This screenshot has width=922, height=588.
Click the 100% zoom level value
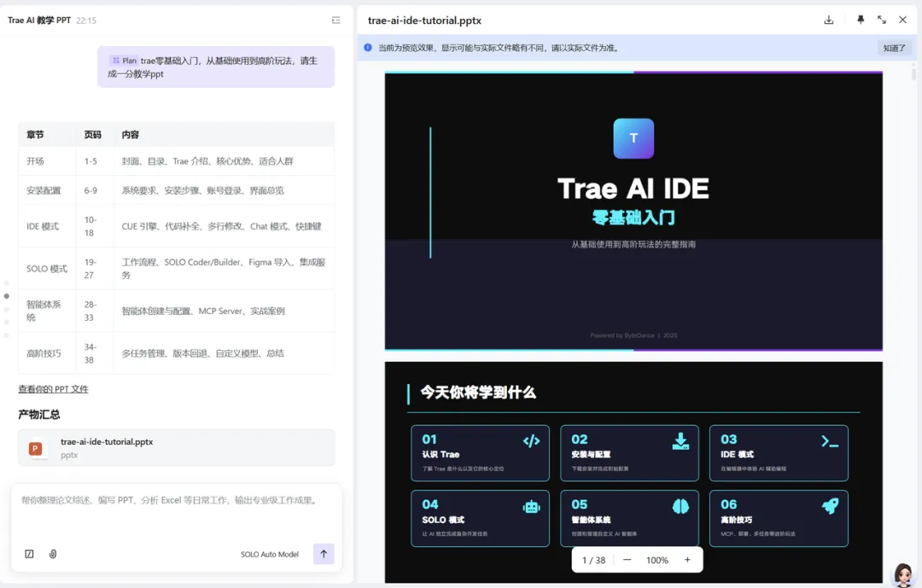click(656, 561)
